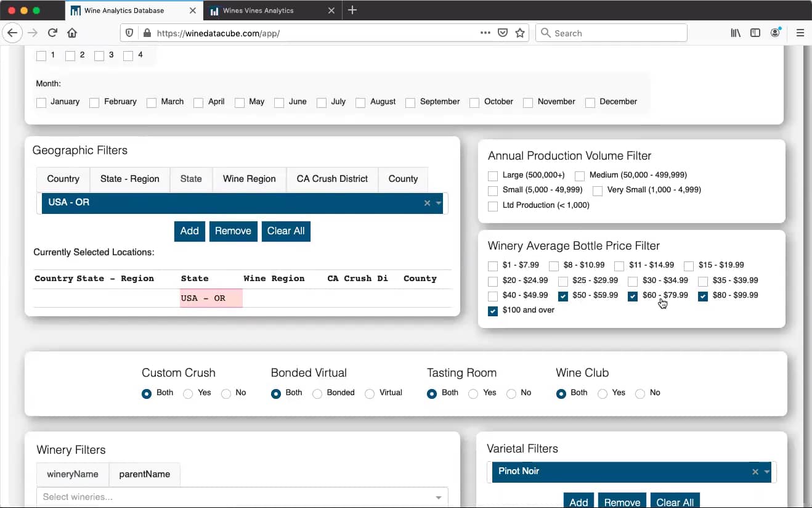The width and height of the screenshot is (812, 508).
Task: Open the Library icon in toolbar
Action: tap(736, 33)
